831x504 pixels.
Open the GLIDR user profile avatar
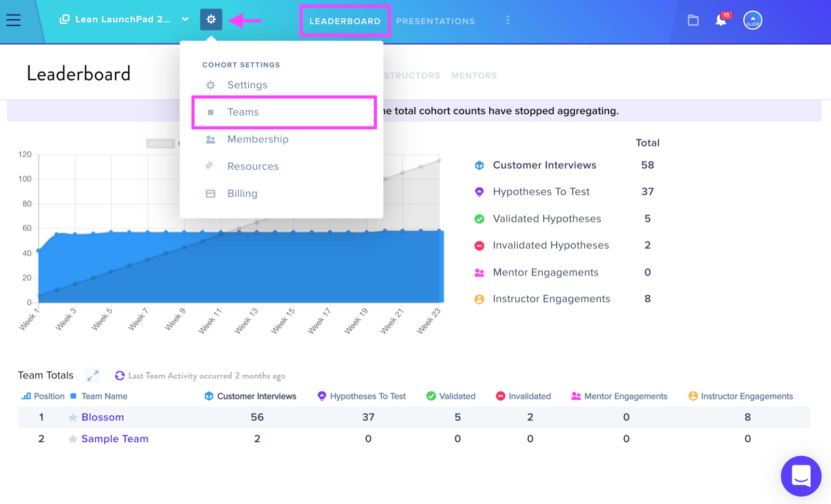(753, 20)
